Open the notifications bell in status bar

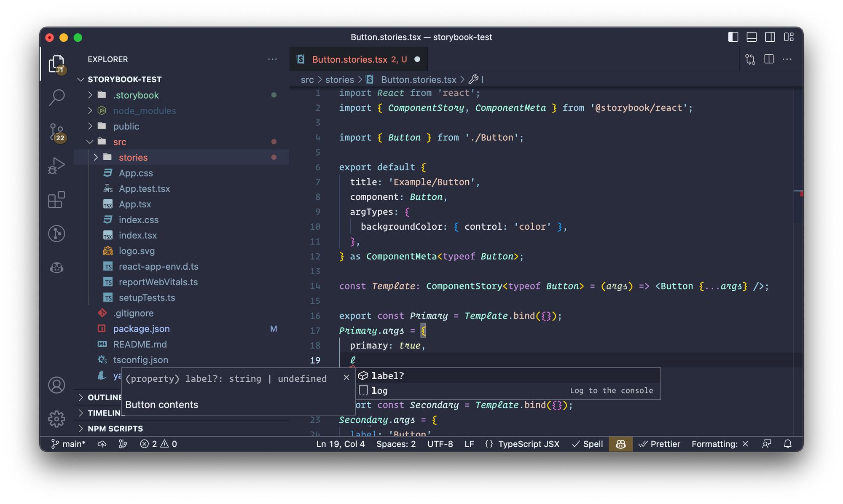787,444
